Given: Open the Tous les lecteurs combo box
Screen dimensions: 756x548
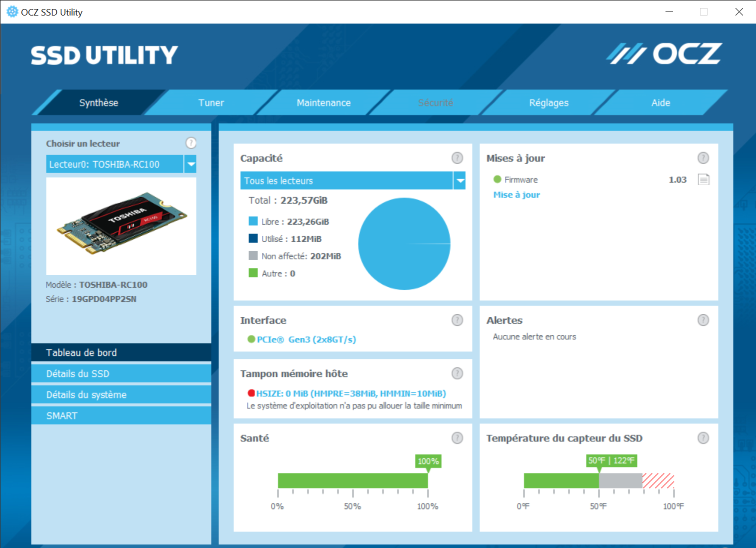Looking at the screenshot, I should point(352,181).
